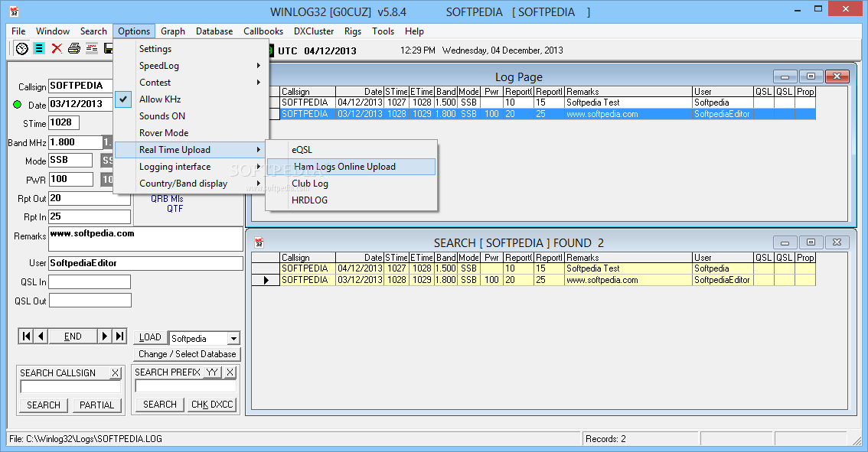Image resolution: width=868 pixels, height=452 pixels.
Task: Open the Tools menu
Action: coord(383,31)
